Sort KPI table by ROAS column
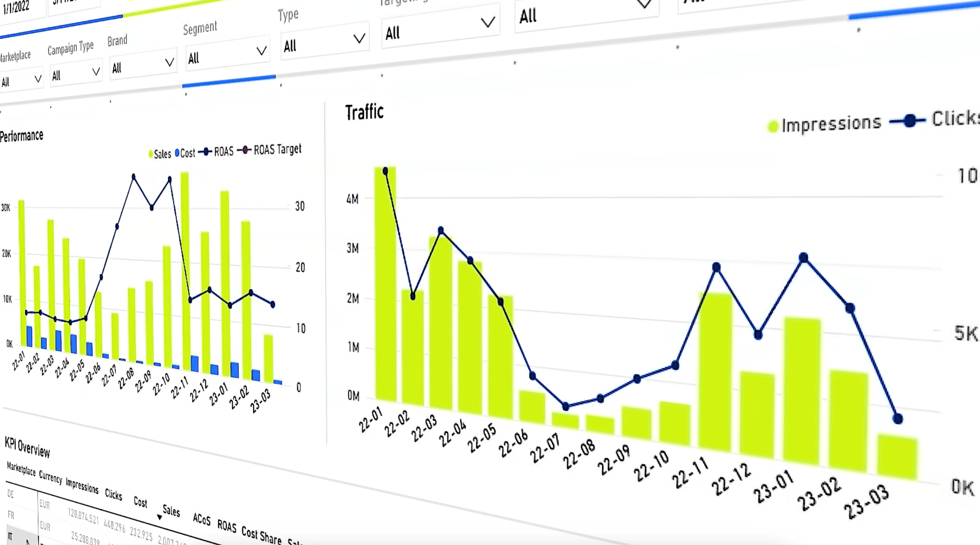The width and height of the screenshot is (980, 545). coord(227,526)
